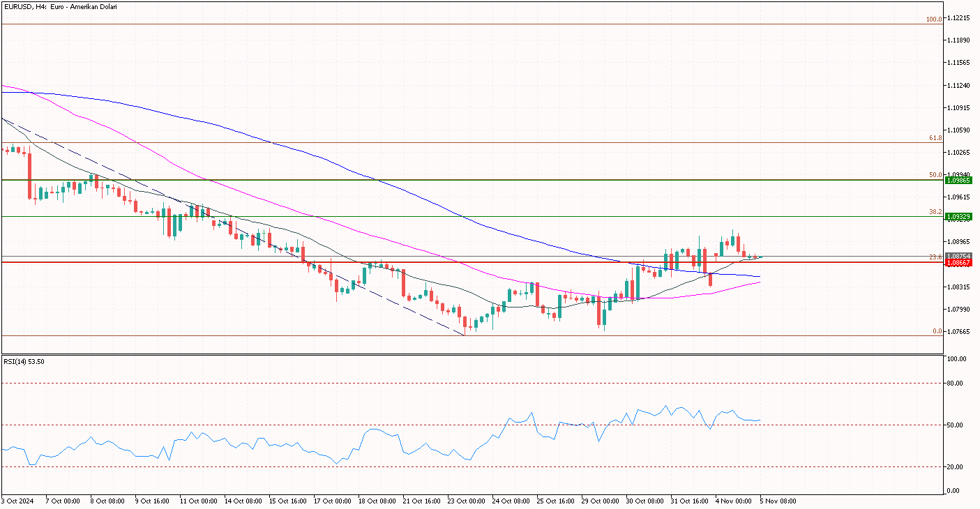Click the 8 Oct 08:00 time label

(106, 501)
